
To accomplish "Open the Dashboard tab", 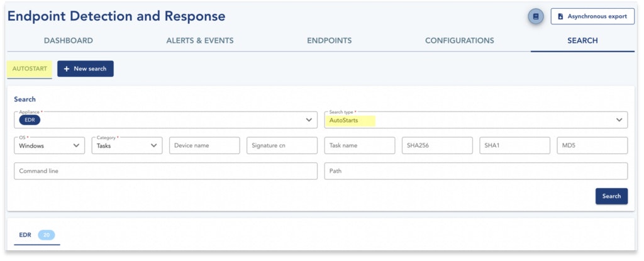I will [x=69, y=41].
